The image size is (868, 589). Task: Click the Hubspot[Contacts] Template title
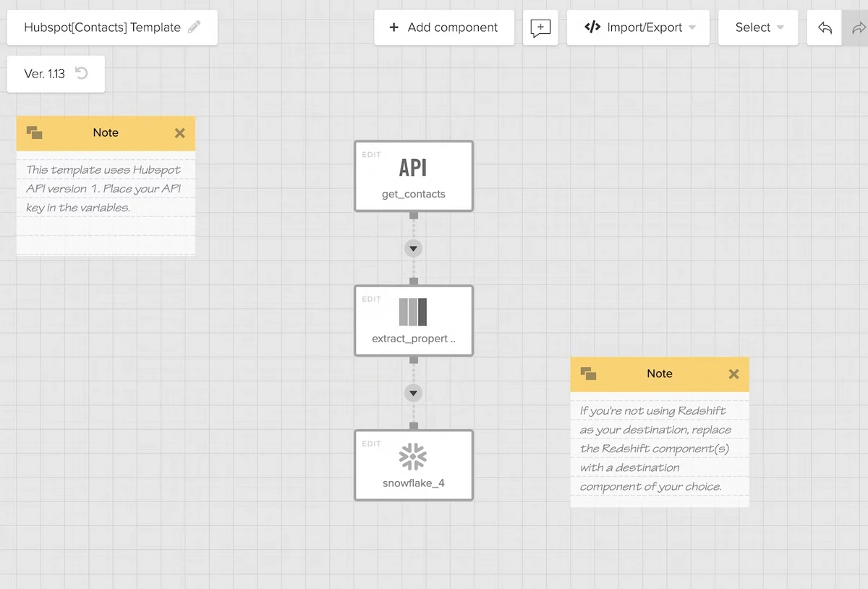coord(102,27)
